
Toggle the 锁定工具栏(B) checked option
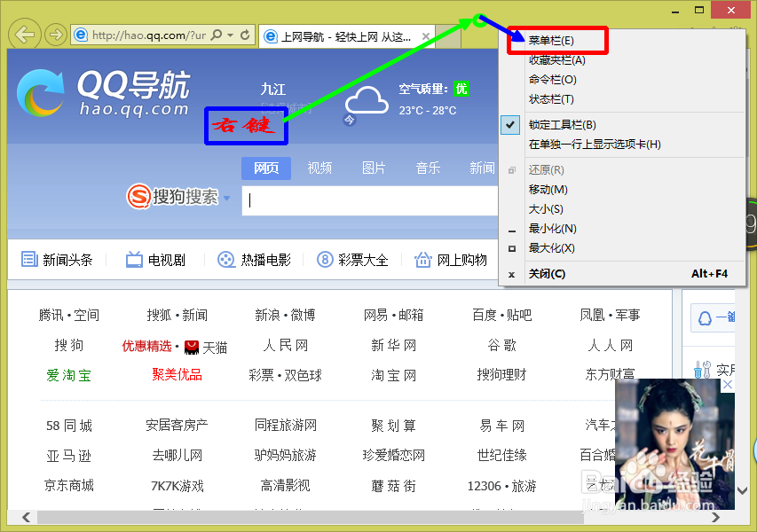tap(562, 125)
